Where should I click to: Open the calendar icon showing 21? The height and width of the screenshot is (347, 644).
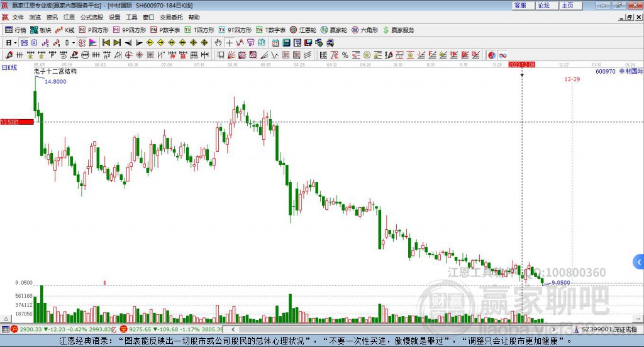(x=275, y=43)
